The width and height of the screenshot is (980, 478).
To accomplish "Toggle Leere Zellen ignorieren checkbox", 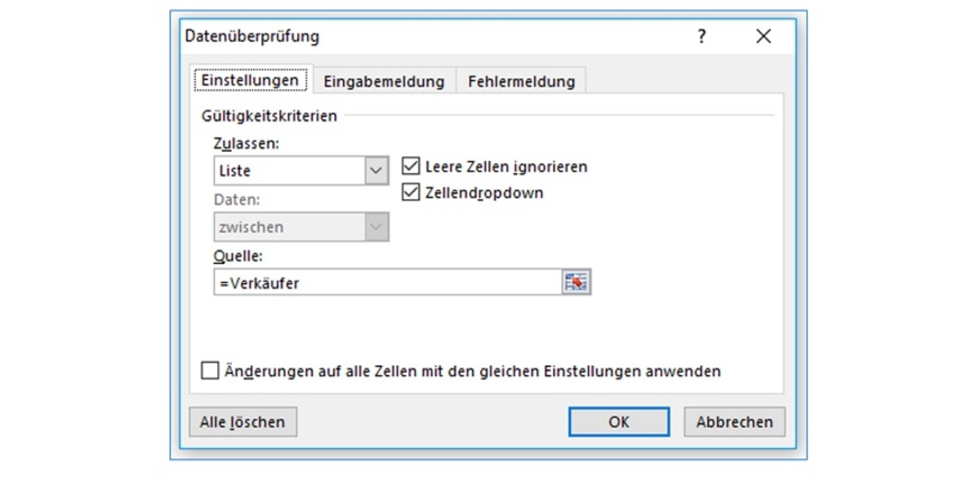I will pyautogui.click(x=411, y=167).
